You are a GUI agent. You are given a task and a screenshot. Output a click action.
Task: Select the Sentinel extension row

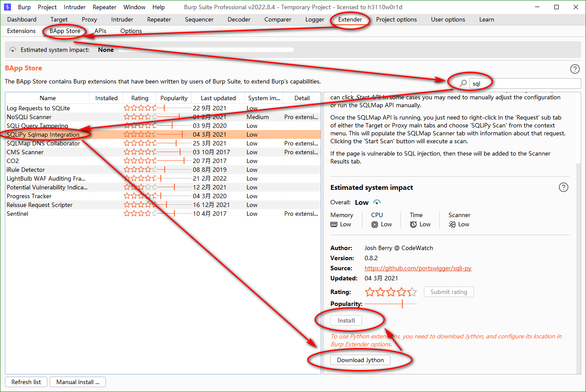(163, 214)
